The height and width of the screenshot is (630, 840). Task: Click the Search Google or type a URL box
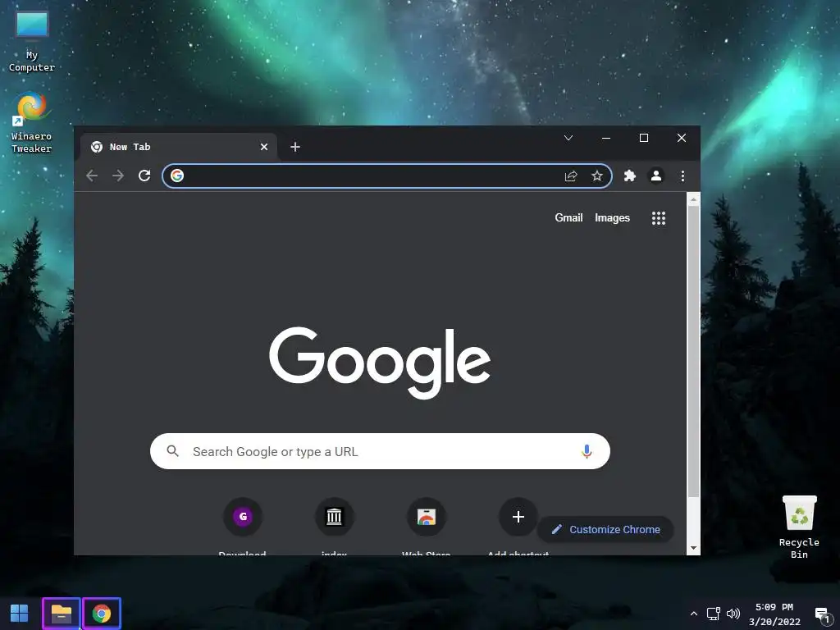click(x=380, y=451)
